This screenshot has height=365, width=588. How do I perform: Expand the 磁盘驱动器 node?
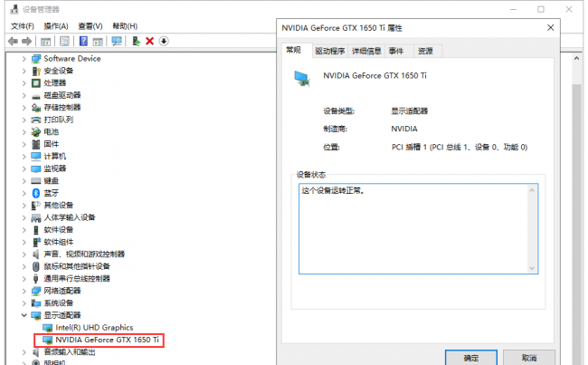tap(24, 96)
